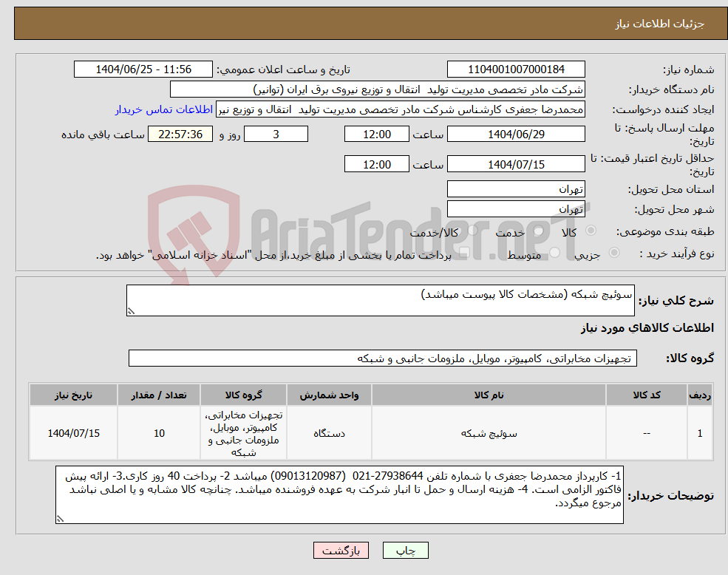The image size is (728, 575).
Task: Click the شماره نیاز field showing 1104001007000184
Action: [x=515, y=69]
